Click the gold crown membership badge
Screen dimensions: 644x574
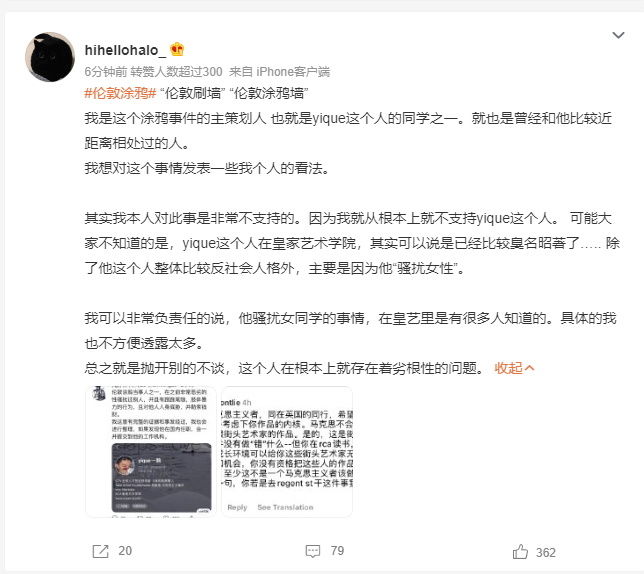[x=177, y=49]
